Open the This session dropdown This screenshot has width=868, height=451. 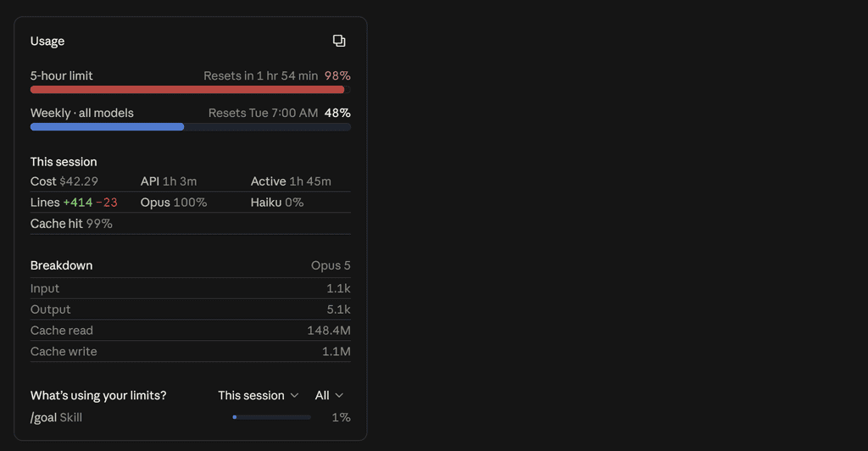click(x=258, y=395)
